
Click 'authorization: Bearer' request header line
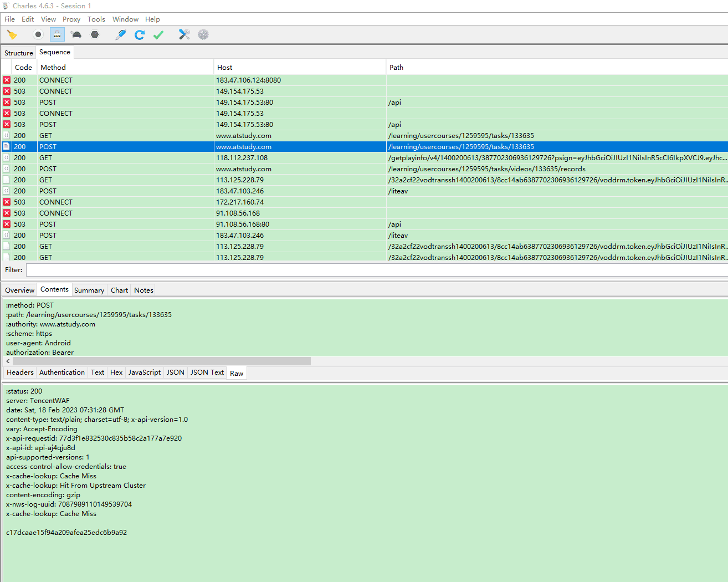point(40,352)
